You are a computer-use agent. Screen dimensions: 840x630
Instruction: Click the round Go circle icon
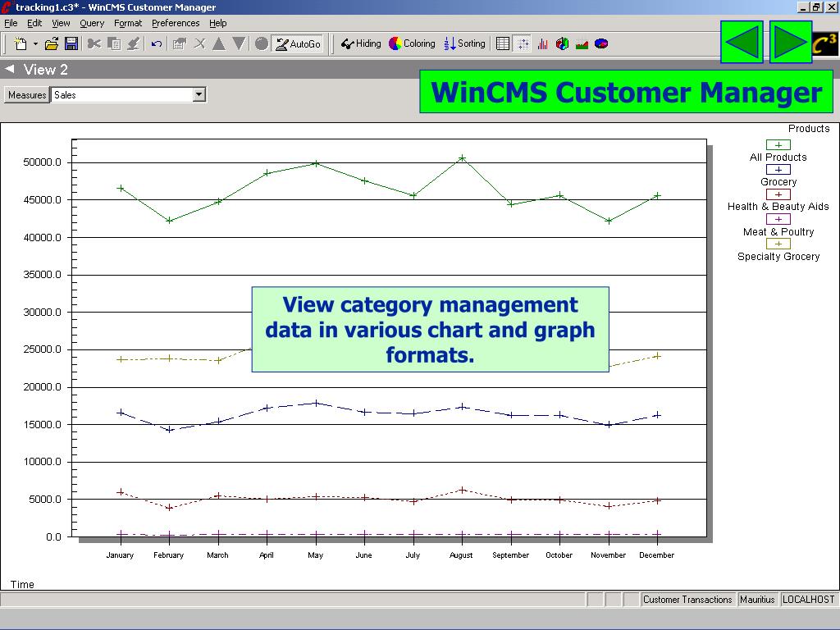click(262, 44)
